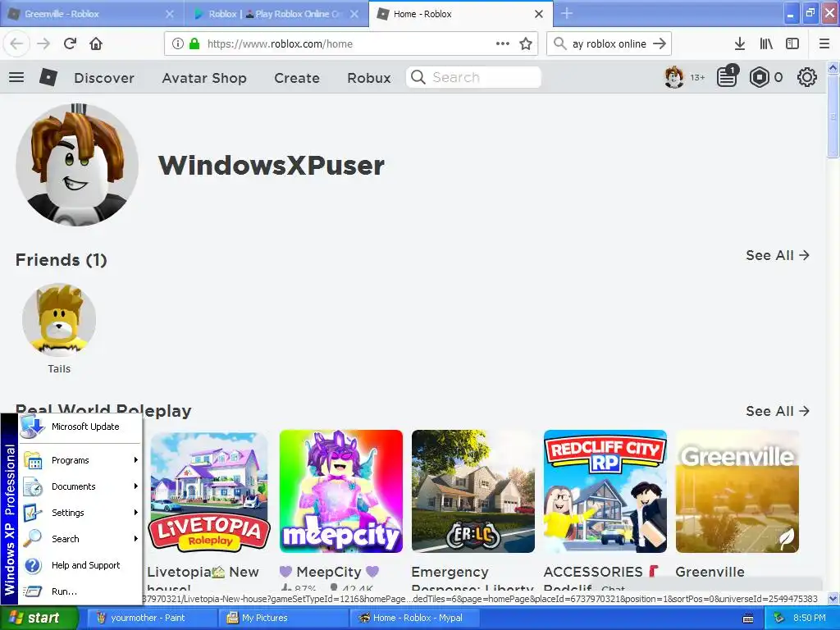840x630 pixels.
Task: Switch to yourmother - Paint taskbar button
Action: click(x=151, y=618)
